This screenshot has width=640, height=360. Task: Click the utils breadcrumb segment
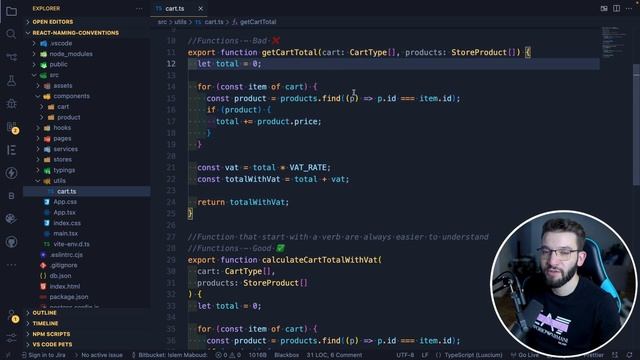[x=180, y=22]
